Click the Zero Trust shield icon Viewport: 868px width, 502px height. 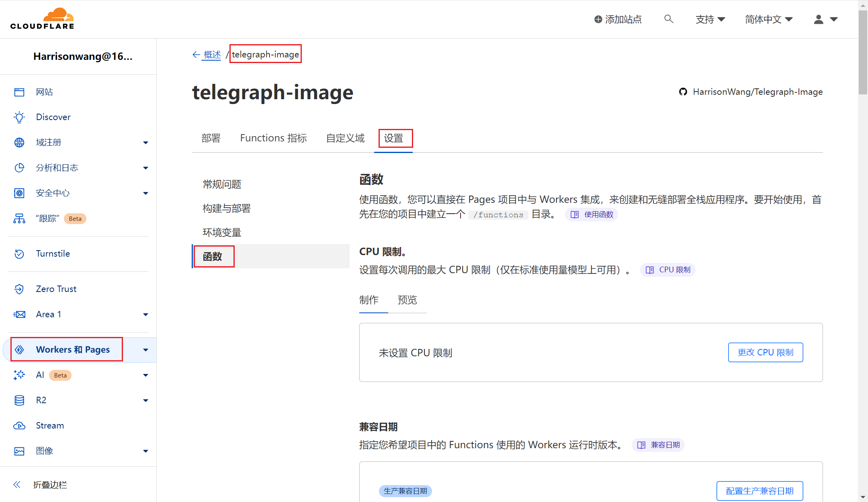pyautogui.click(x=19, y=289)
